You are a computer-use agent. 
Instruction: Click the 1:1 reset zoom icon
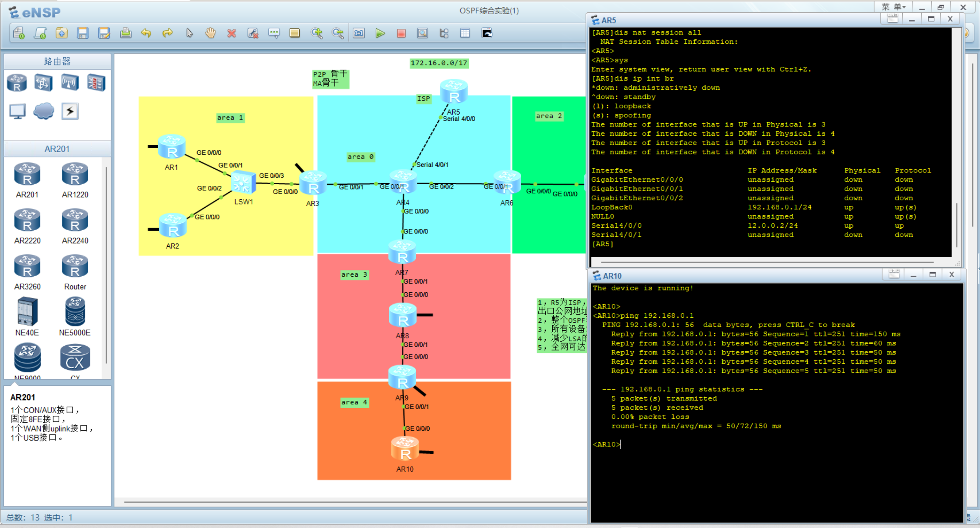pos(358,33)
